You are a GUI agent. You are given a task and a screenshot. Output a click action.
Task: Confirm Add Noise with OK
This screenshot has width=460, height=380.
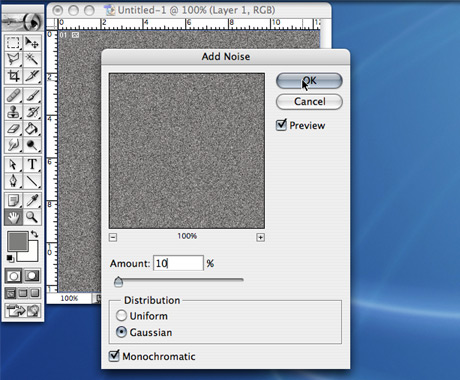[309, 81]
